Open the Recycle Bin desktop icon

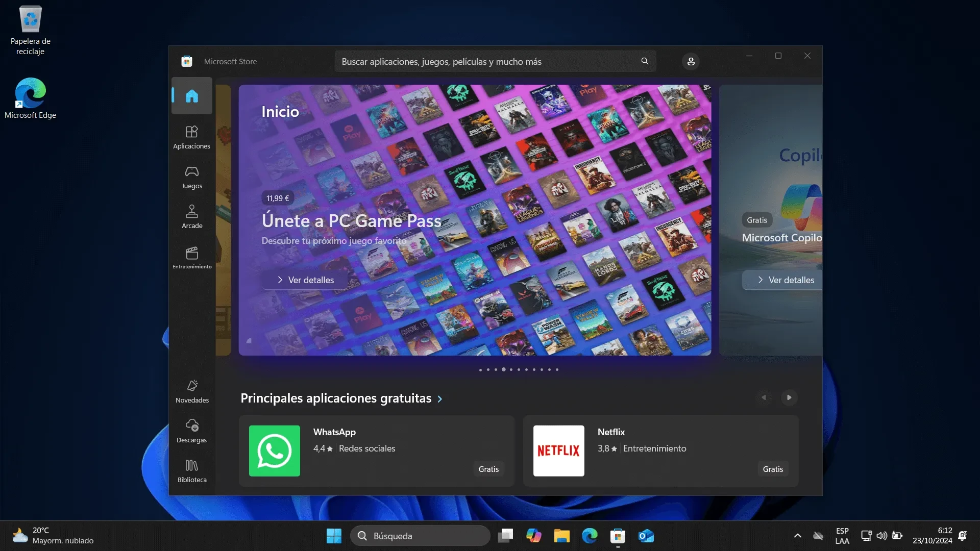31,31
